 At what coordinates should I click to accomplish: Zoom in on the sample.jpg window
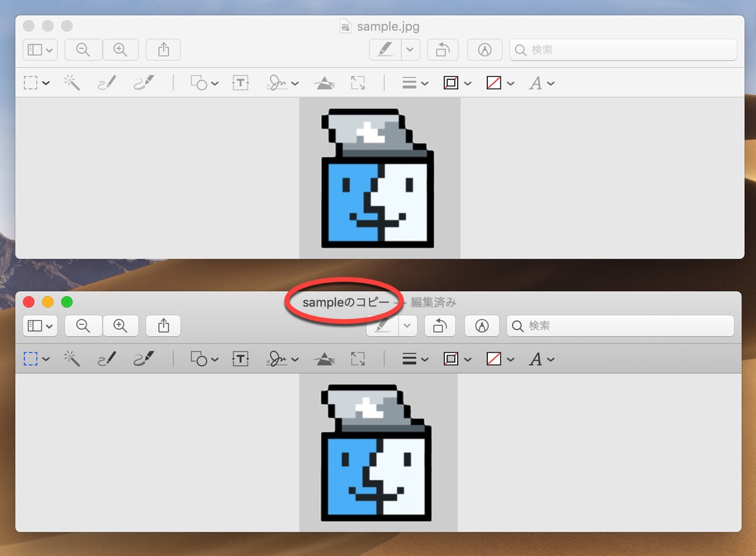[120, 50]
